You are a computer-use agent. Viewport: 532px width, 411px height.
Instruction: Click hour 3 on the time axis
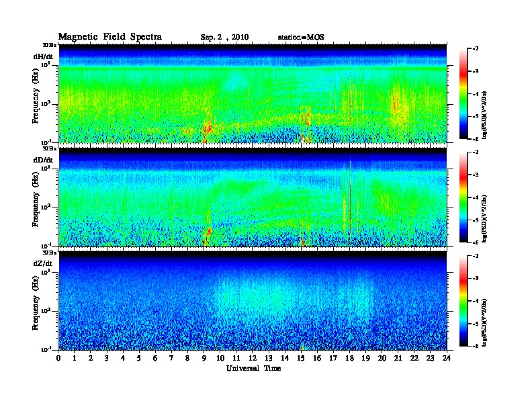point(107,358)
